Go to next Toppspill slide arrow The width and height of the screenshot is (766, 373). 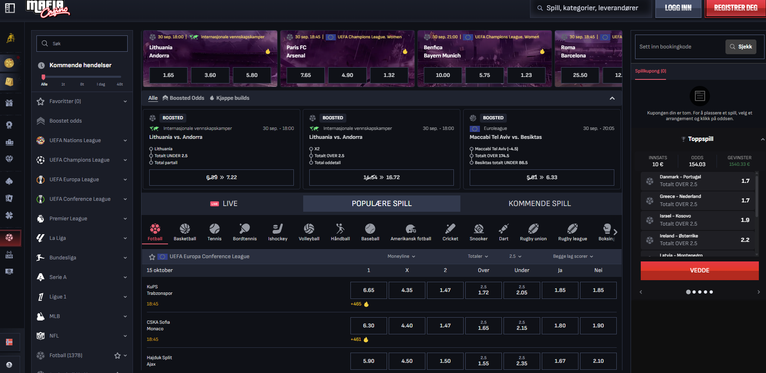pos(759,292)
